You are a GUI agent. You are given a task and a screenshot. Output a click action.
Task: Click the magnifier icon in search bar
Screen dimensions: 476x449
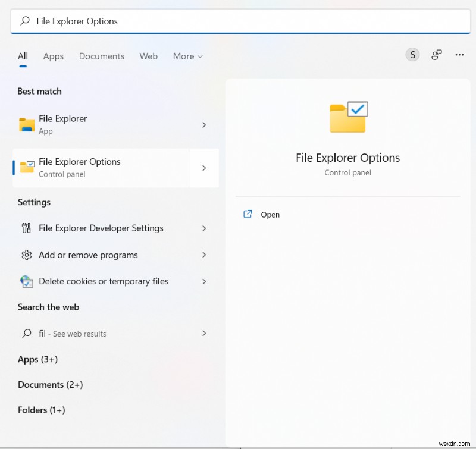point(24,20)
